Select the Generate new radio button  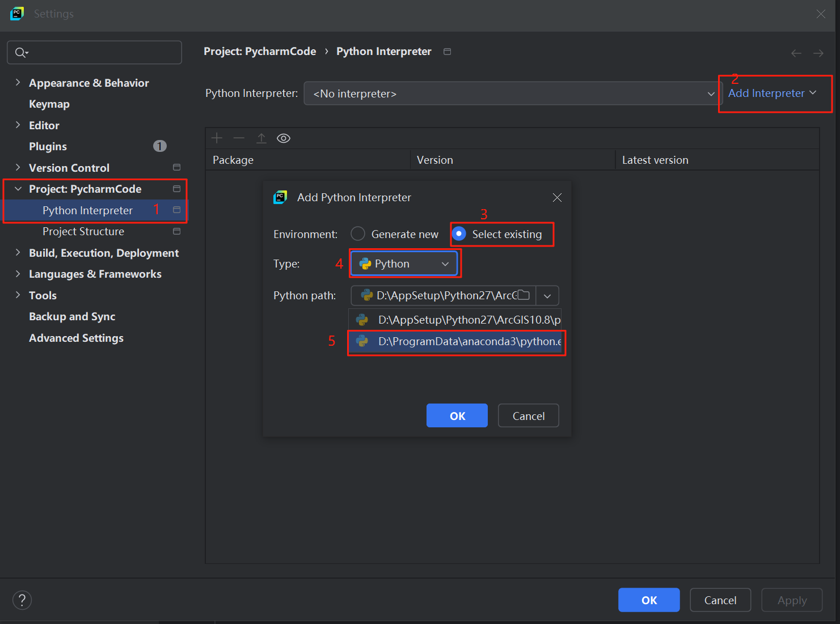coord(358,234)
